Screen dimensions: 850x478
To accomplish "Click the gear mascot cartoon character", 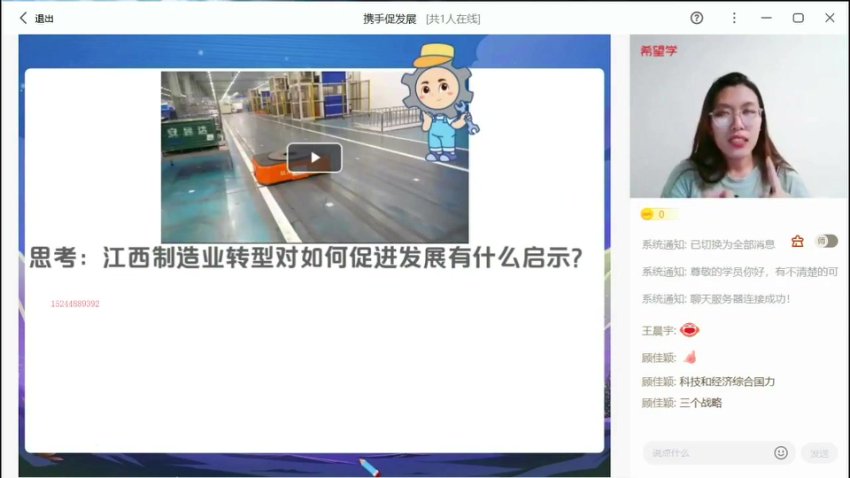I will coord(438,100).
